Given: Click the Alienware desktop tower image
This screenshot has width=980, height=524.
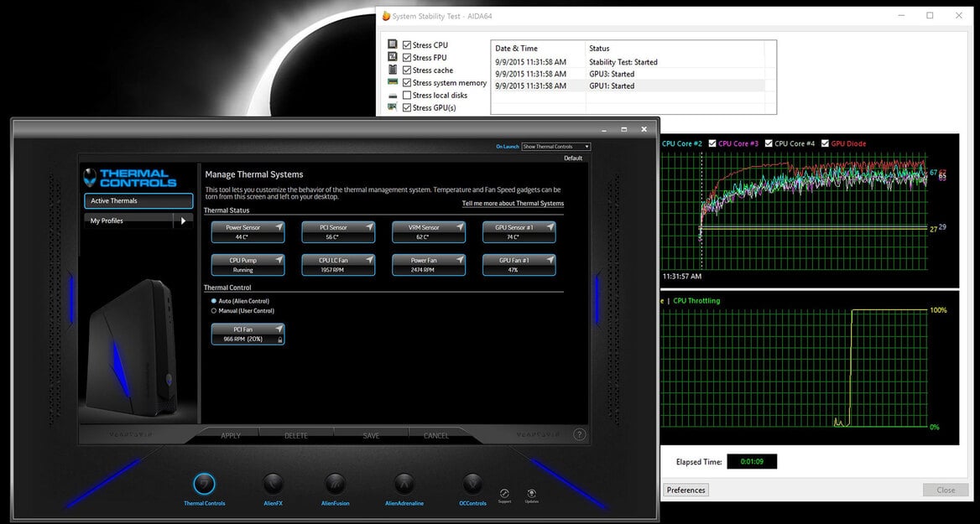Looking at the screenshot, I should (131, 348).
